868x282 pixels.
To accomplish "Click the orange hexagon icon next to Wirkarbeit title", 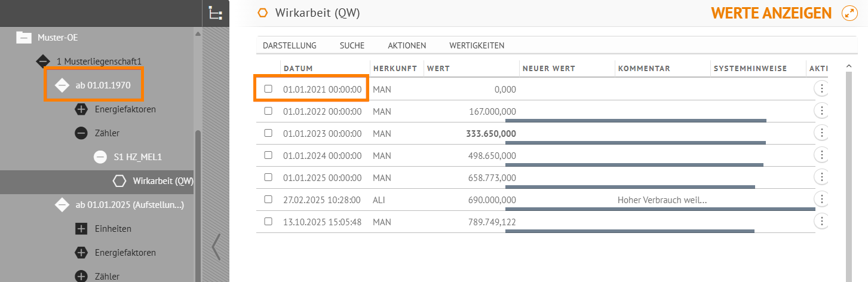I will coord(262,13).
